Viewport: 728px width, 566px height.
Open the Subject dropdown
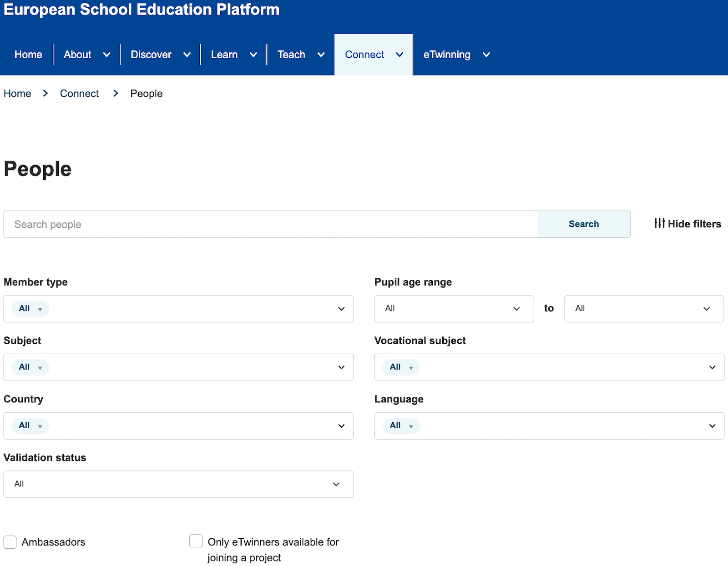tap(178, 367)
